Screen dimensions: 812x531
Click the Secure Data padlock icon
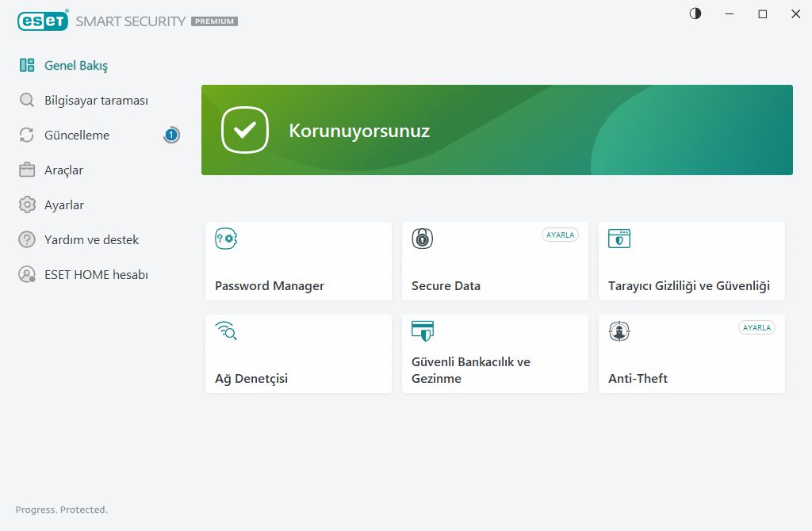(x=423, y=239)
